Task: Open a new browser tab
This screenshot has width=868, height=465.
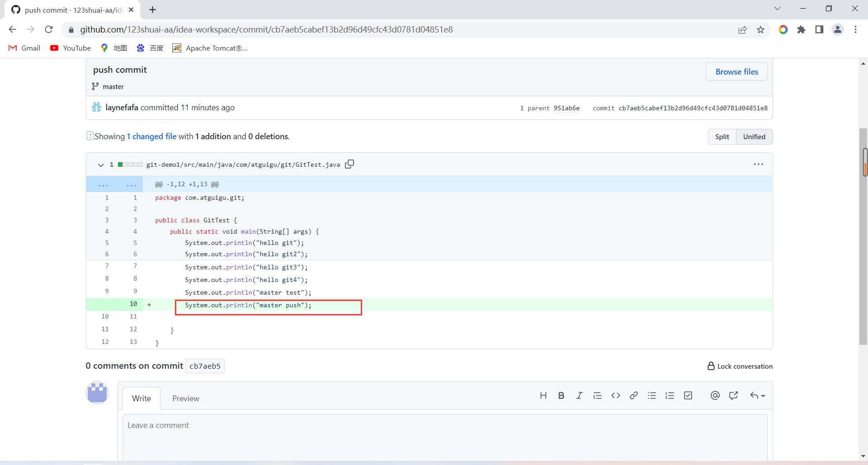Action: tap(153, 9)
